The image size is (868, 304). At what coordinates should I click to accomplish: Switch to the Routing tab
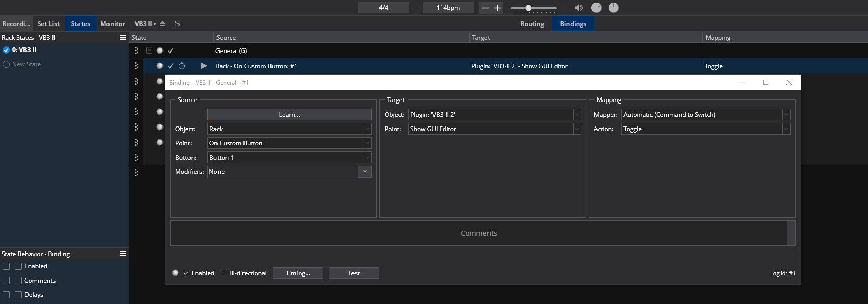(532, 23)
